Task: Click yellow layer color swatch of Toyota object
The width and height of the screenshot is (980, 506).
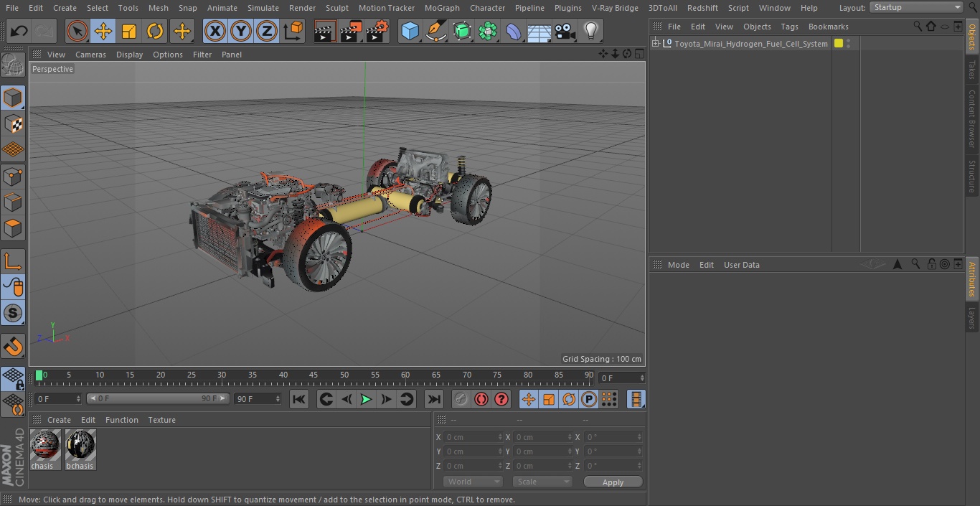Action: pos(838,43)
